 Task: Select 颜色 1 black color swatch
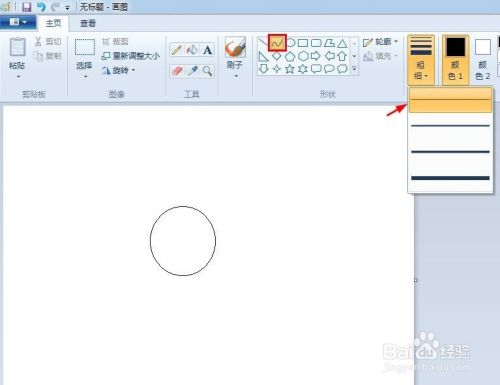point(455,59)
